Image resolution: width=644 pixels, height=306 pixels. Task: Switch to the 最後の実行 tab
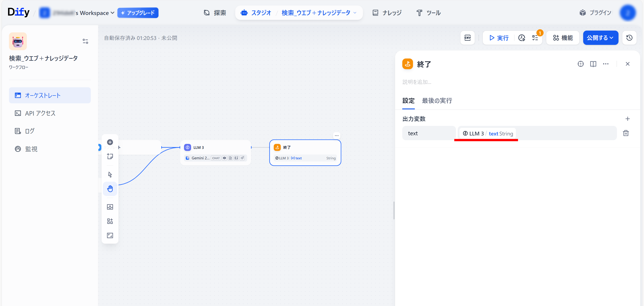[x=437, y=101]
